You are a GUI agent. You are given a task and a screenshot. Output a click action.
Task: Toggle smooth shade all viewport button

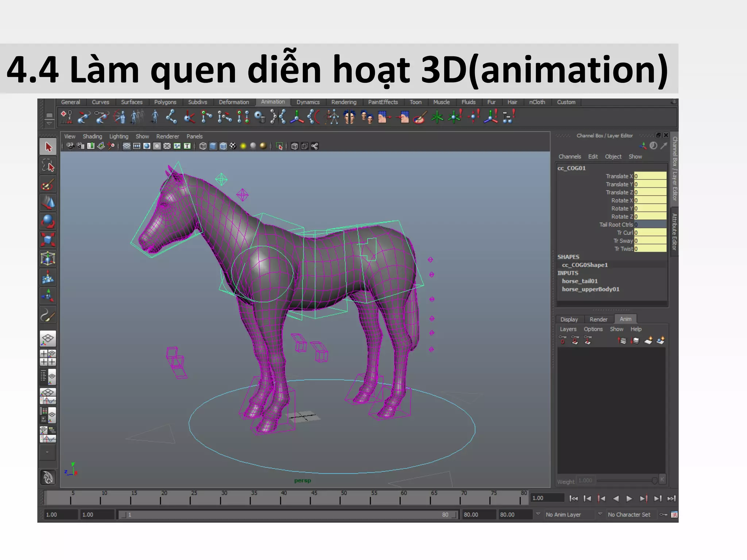tap(213, 146)
